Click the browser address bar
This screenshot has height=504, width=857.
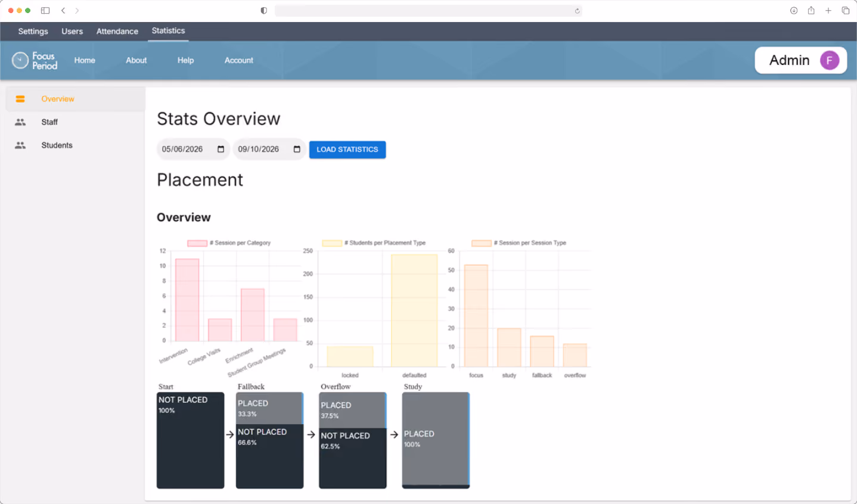point(428,11)
